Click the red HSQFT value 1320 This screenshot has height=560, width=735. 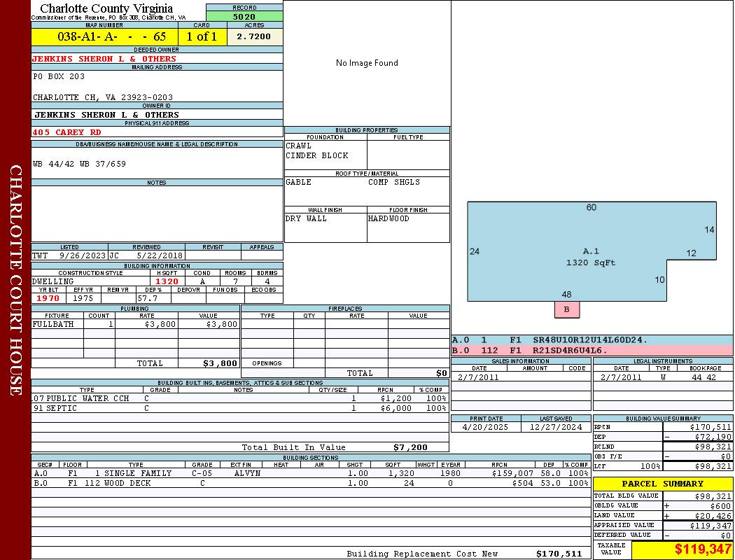(x=167, y=281)
